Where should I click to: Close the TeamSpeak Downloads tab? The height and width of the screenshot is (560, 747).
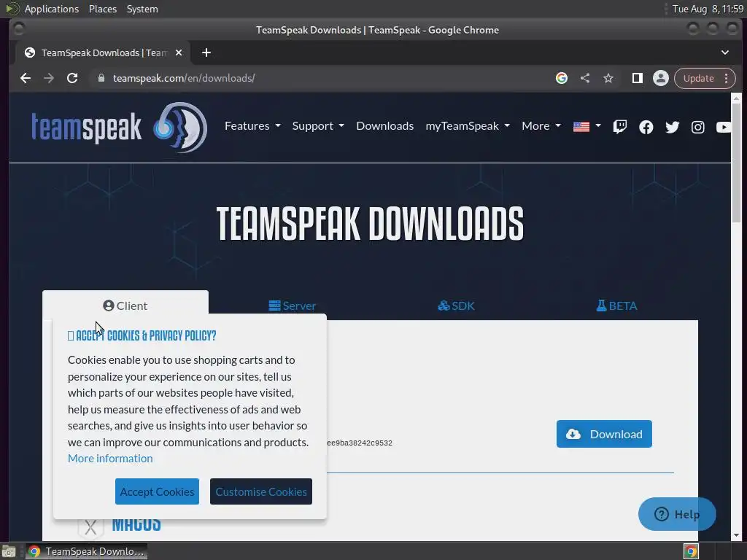(179, 52)
